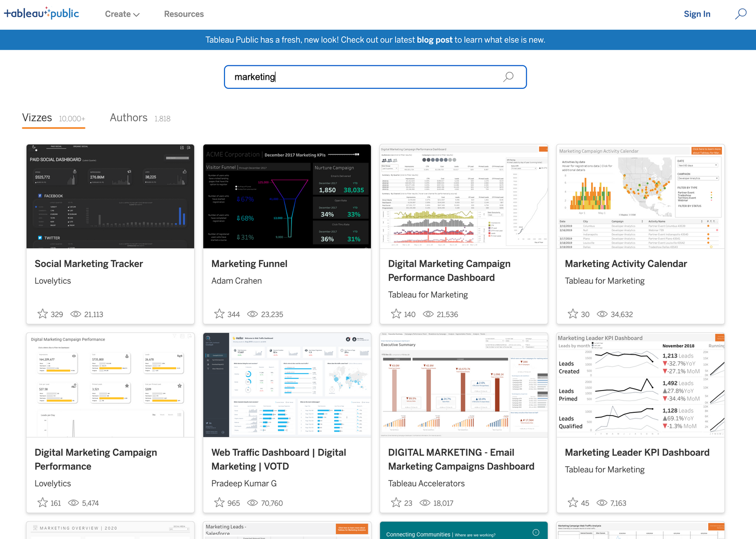Click the views eye icon on Marketing Funnel
Screen dimensions: 756x539
[252, 314]
